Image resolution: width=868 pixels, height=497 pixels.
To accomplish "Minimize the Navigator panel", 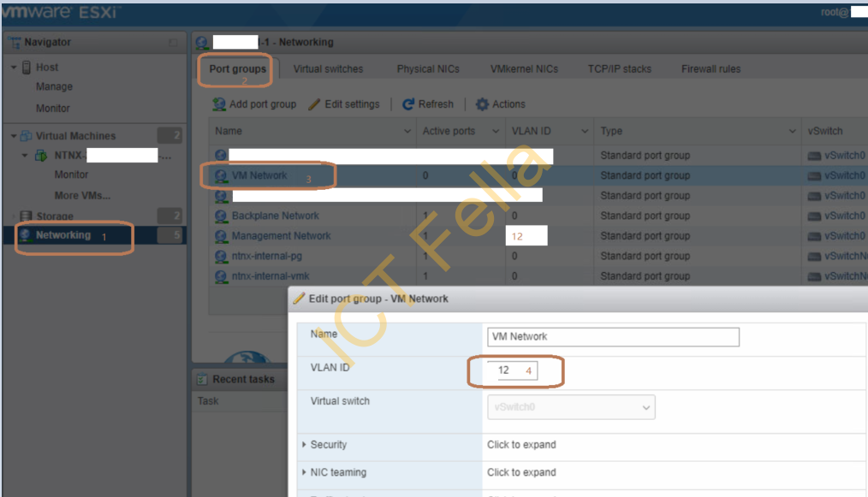I will point(173,43).
